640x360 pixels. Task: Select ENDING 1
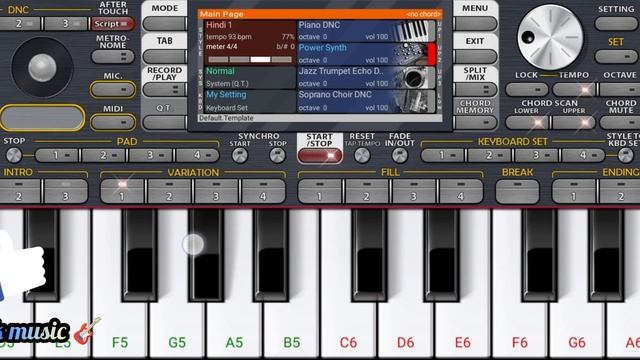point(573,191)
